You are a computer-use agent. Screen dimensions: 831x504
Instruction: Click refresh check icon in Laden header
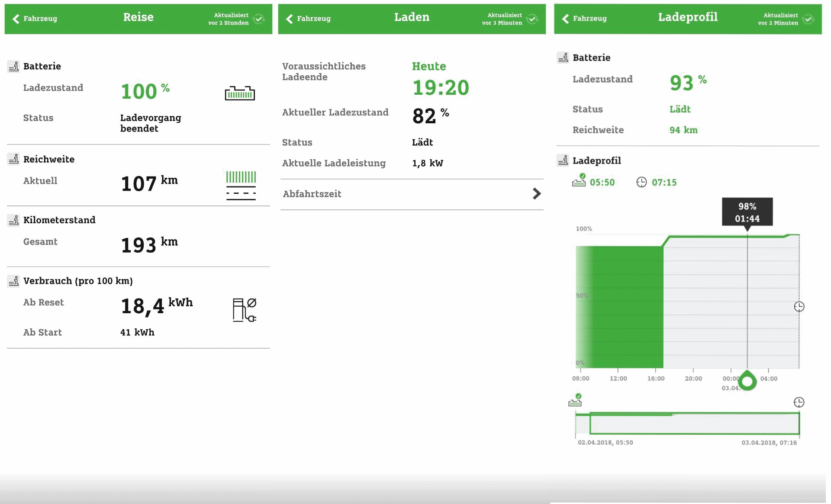tap(532, 19)
